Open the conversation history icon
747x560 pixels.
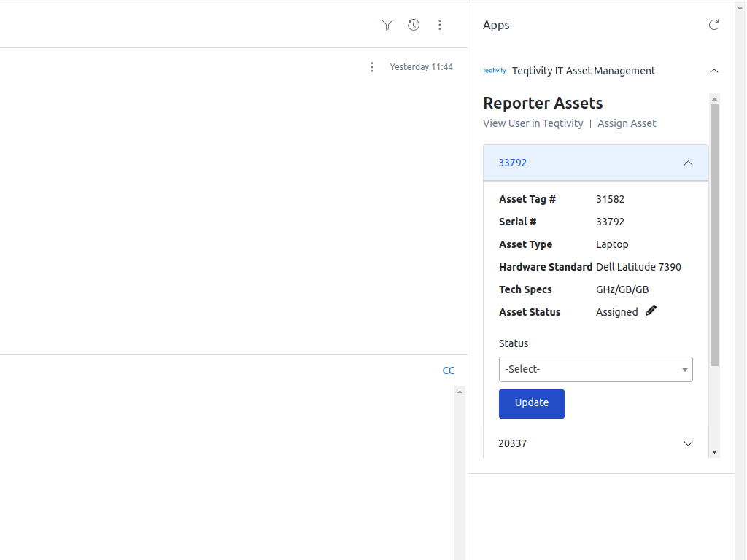(x=414, y=25)
